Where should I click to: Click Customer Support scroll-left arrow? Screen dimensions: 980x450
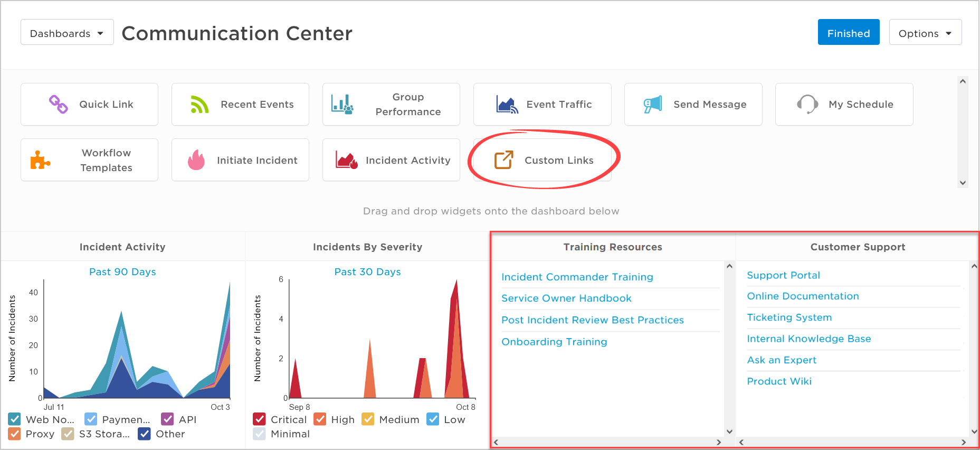(x=741, y=442)
